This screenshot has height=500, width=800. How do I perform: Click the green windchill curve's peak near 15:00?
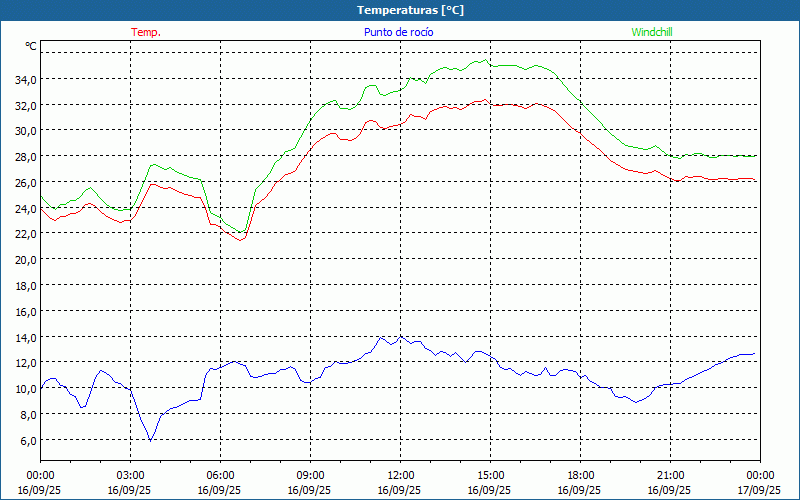click(x=486, y=60)
